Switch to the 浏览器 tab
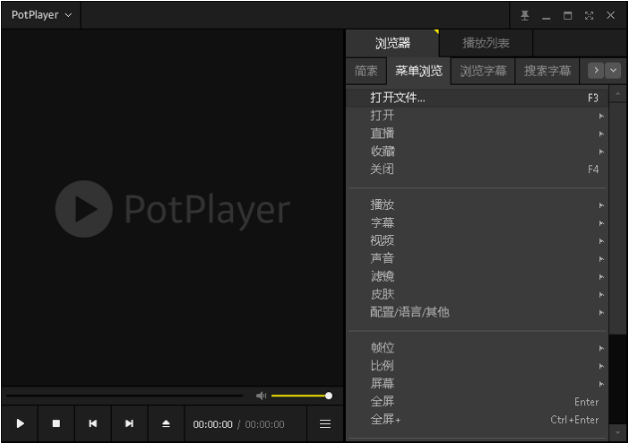 392,43
